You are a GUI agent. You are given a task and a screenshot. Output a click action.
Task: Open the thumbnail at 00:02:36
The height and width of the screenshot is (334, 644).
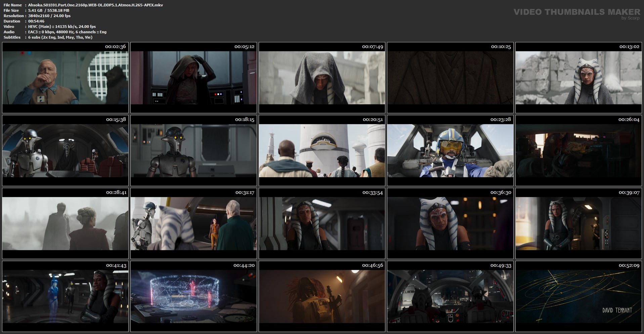click(65, 78)
